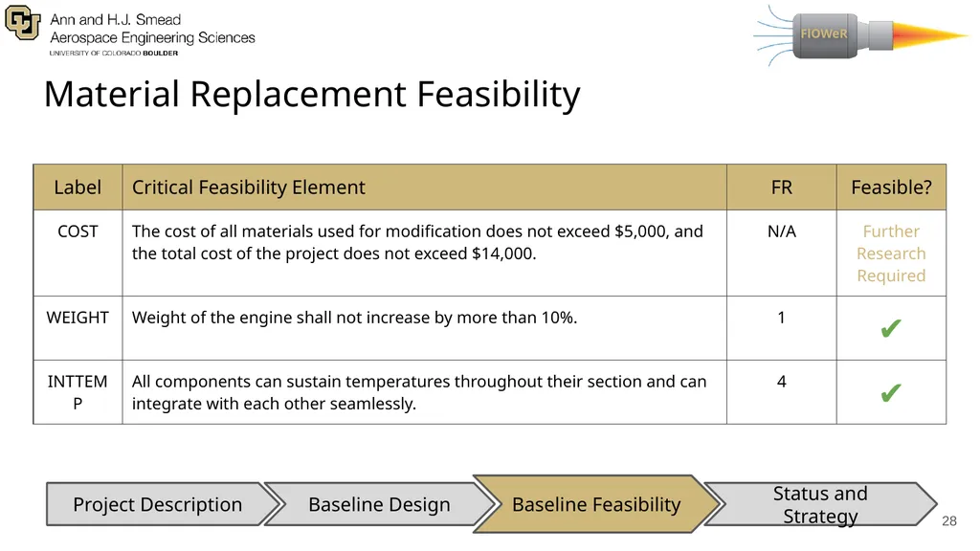Click the Further Research Required text
The width and height of the screenshot is (980, 551).
(x=891, y=253)
